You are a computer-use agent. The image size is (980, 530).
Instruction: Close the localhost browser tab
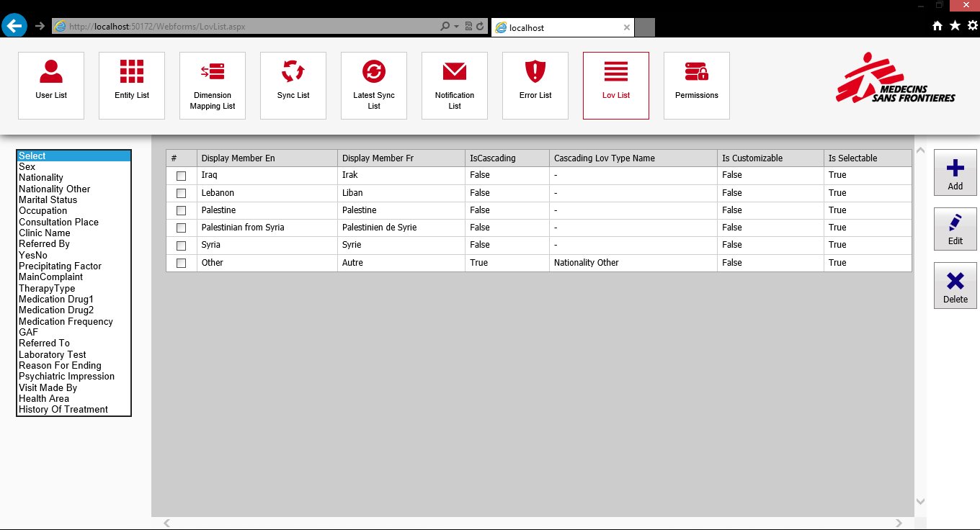point(627,27)
